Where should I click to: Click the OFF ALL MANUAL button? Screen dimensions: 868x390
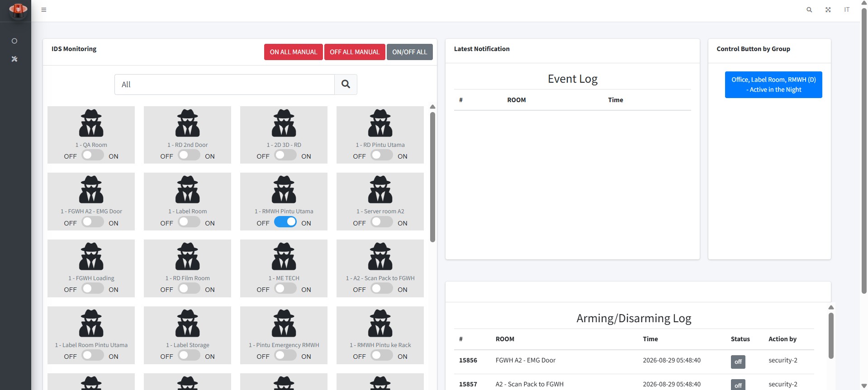click(x=355, y=52)
